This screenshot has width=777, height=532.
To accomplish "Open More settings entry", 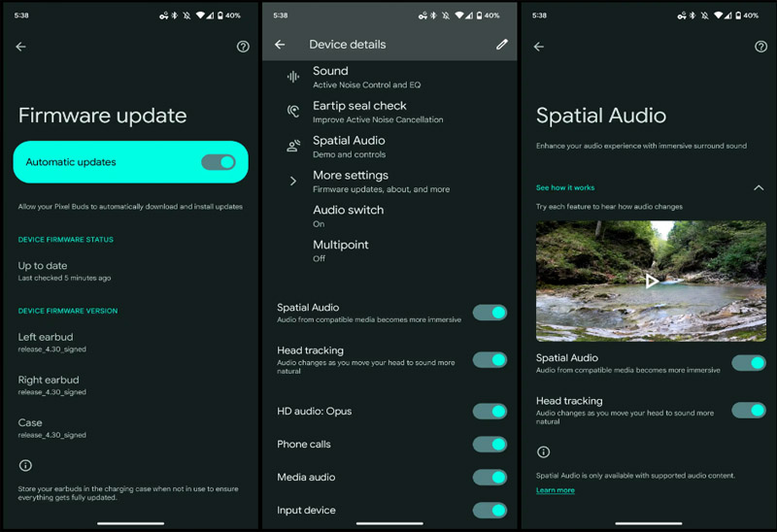I will (x=389, y=182).
